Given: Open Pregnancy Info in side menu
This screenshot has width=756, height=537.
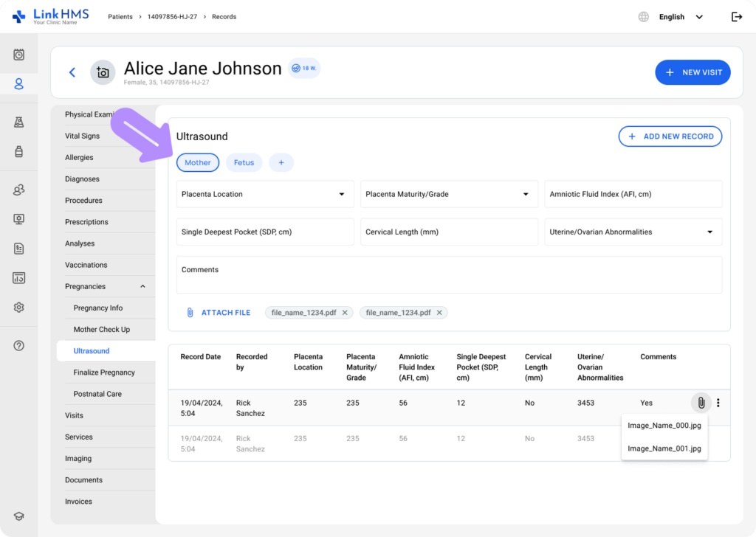Looking at the screenshot, I should pyautogui.click(x=98, y=308).
